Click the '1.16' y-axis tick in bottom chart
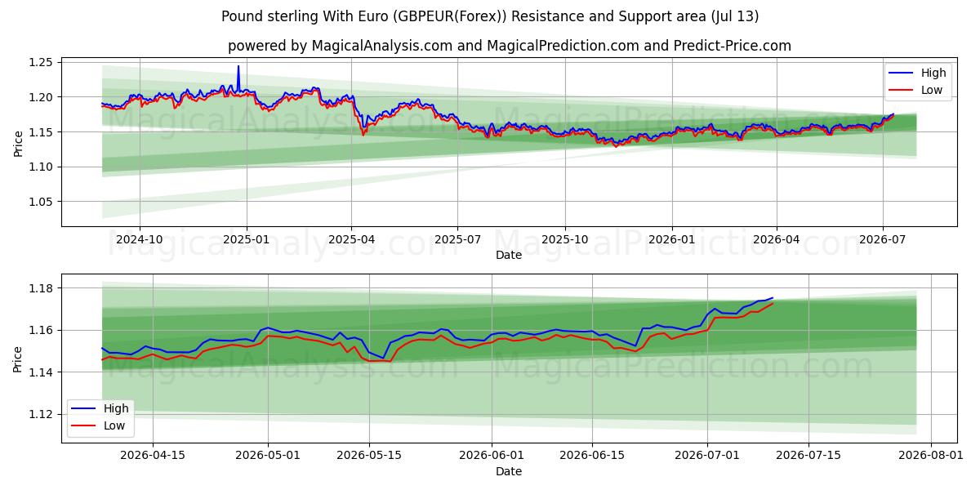The image size is (980, 490). pos(42,331)
